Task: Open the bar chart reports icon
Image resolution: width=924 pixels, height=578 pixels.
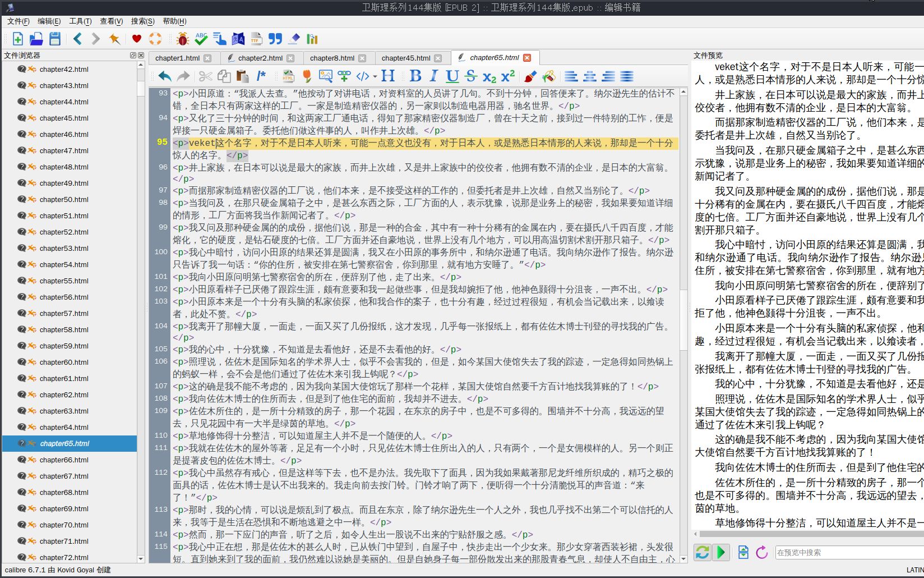Action: [312, 39]
